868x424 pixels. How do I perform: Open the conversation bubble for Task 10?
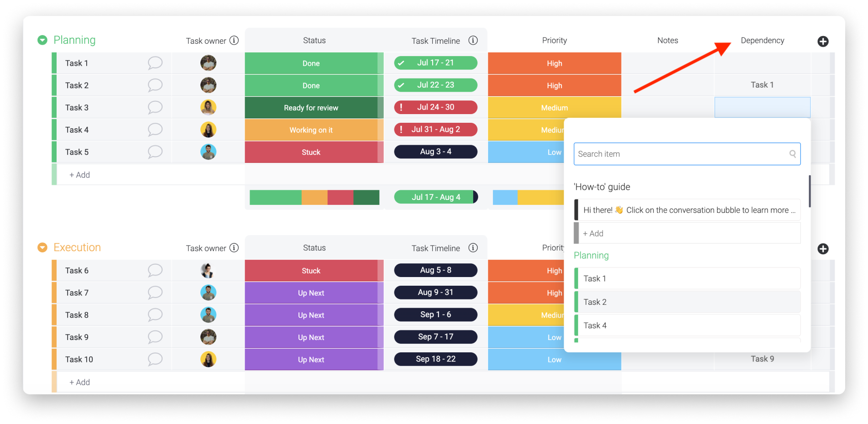pyautogui.click(x=155, y=359)
